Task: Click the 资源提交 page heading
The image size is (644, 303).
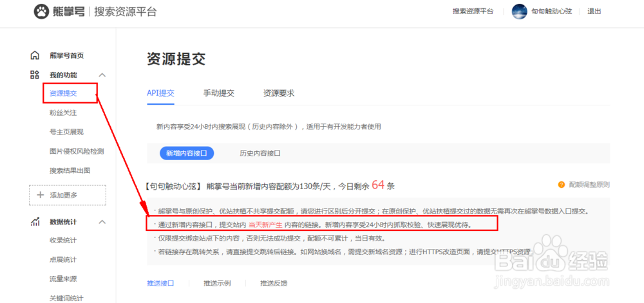Action: [176, 59]
